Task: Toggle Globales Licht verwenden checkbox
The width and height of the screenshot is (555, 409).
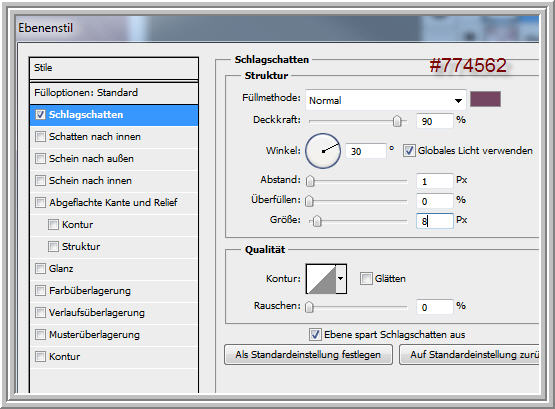Action: tap(409, 151)
